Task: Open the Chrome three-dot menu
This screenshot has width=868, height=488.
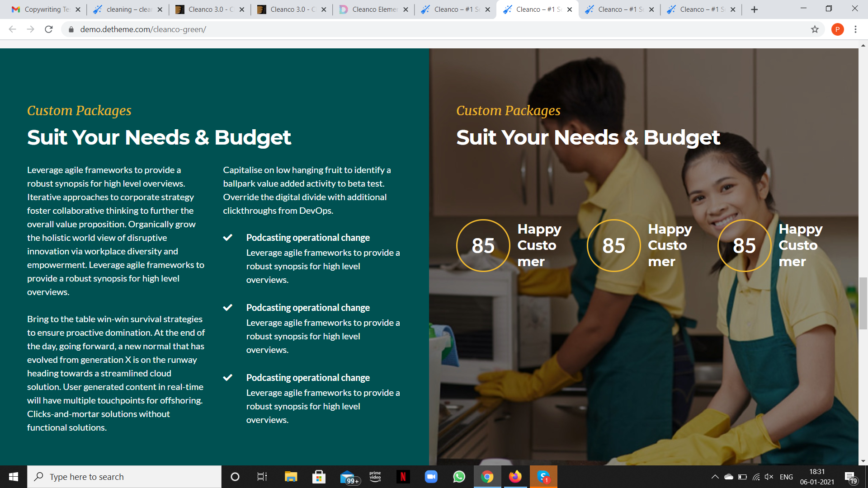Action: [855, 29]
